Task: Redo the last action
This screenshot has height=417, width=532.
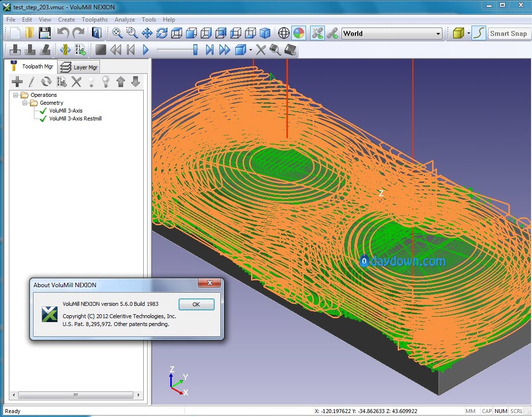Action: (x=78, y=33)
